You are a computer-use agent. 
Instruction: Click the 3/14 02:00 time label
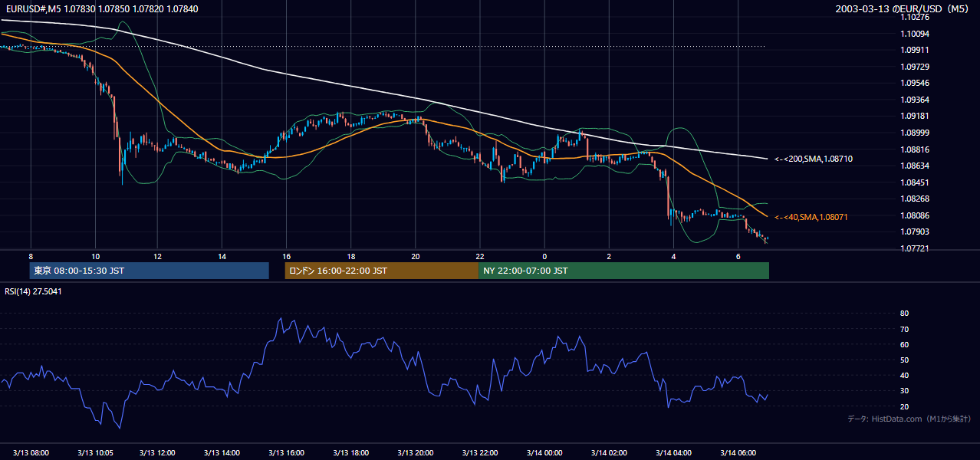(x=609, y=453)
